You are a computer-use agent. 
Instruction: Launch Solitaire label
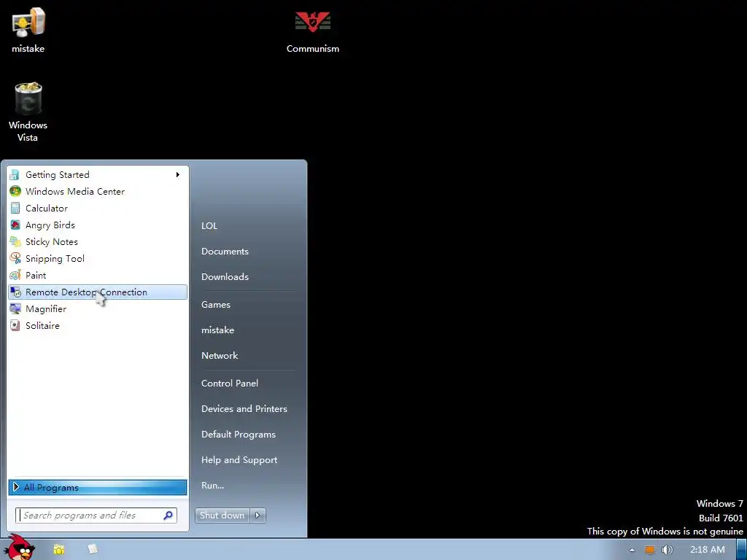[42, 326]
